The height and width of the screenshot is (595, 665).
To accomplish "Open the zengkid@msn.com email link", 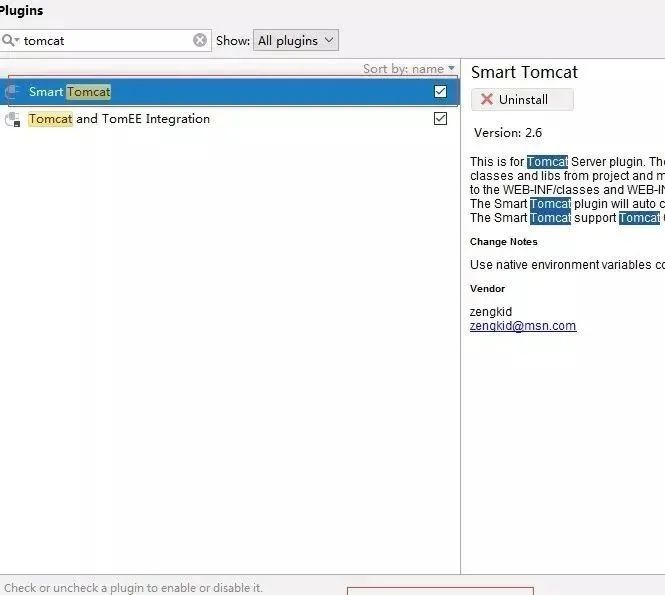I will click(522, 326).
